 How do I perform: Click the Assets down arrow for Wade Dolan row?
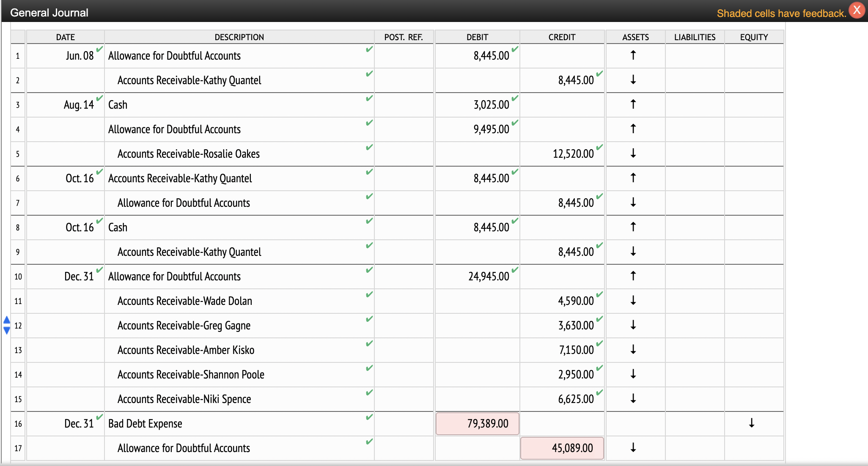click(x=633, y=300)
